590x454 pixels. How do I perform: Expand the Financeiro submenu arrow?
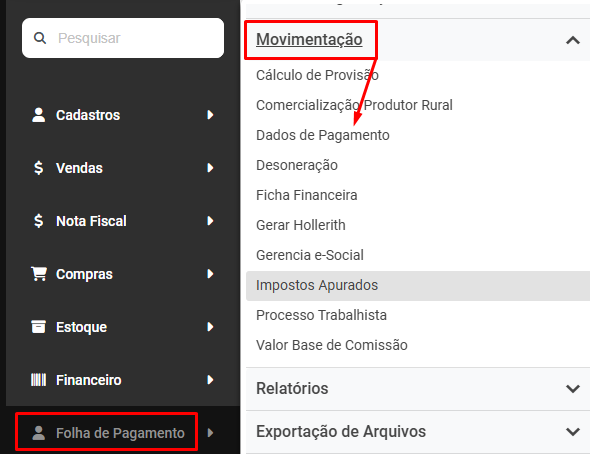pyautogui.click(x=210, y=380)
